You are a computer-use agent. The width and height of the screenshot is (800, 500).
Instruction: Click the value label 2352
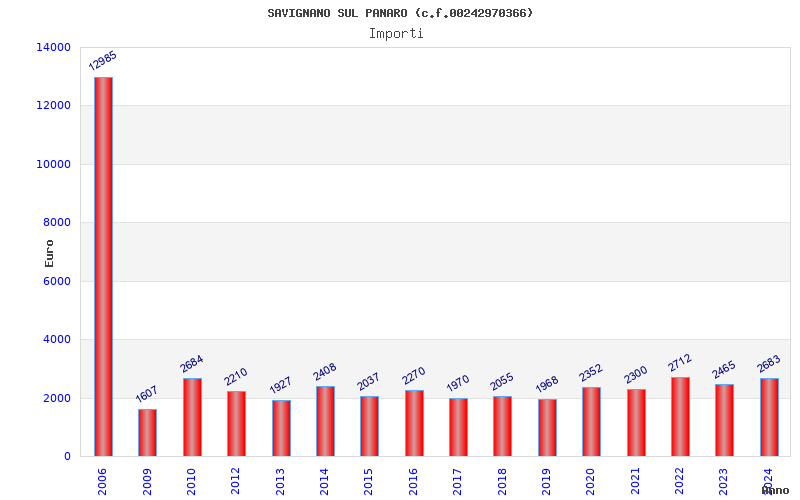click(x=590, y=373)
